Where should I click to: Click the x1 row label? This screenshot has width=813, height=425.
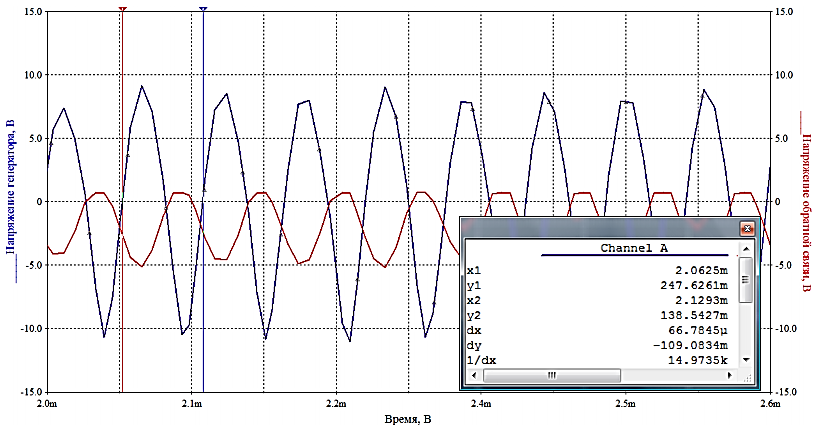tap(474, 271)
